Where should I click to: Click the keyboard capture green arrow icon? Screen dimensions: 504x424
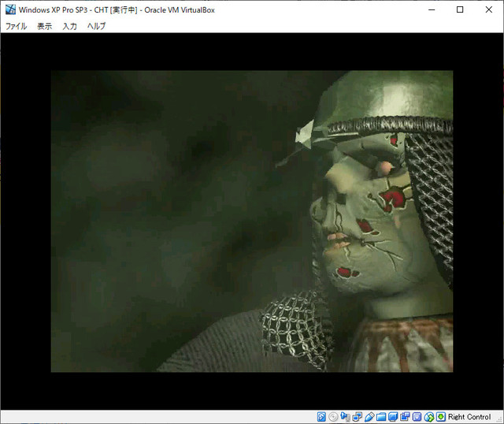(441, 417)
